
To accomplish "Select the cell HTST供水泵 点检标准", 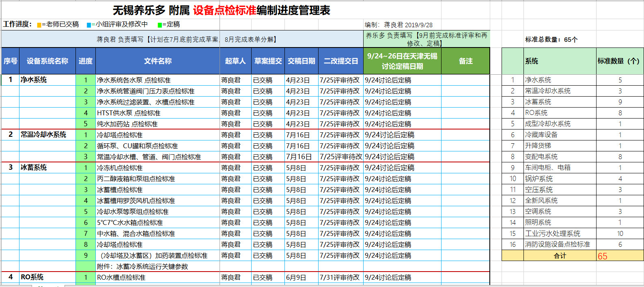I will point(158,113).
